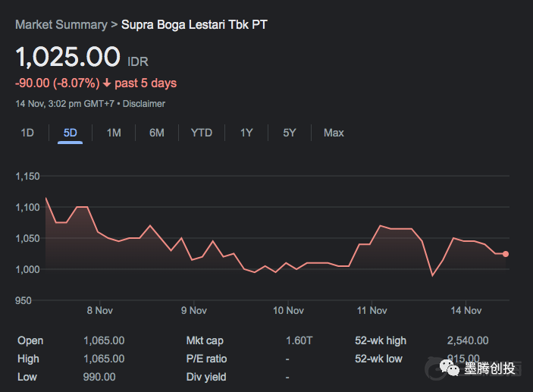Viewport: 533px width, 392px height.
Task: Select the YTD range tab
Action: (x=201, y=133)
